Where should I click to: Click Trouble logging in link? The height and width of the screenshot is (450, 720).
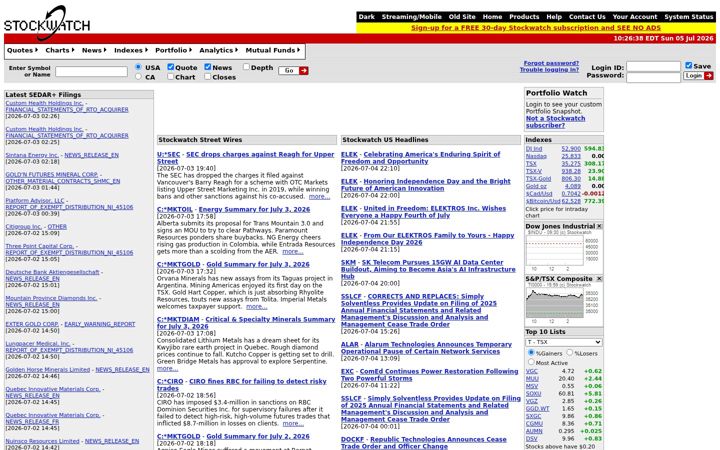click(549, 70)
